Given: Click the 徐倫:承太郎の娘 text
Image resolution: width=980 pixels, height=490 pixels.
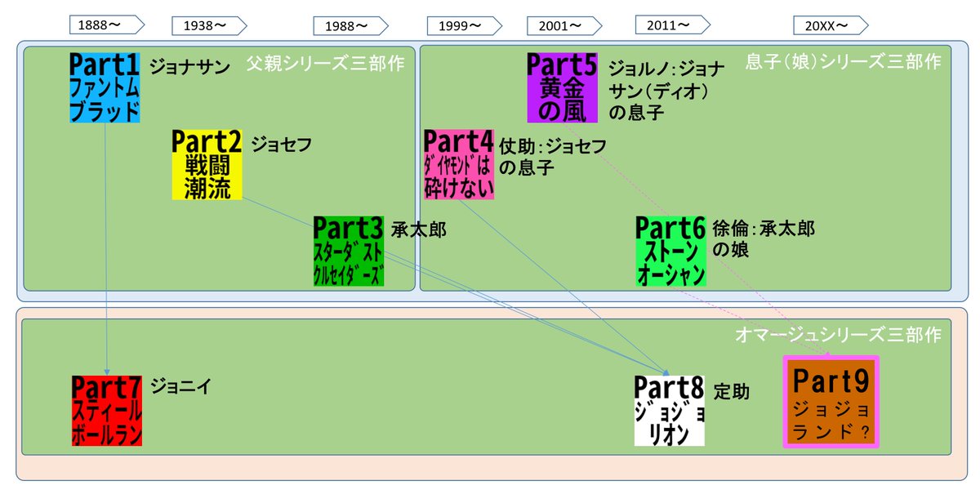Looking at the screenshot, I should coord(764,238).
